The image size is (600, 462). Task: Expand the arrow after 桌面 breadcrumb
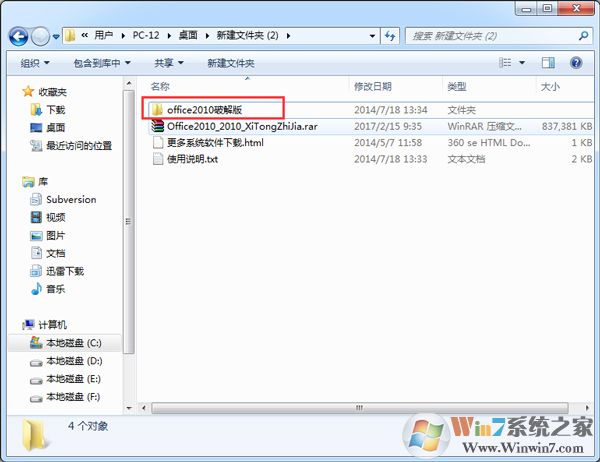coord(207,36)
